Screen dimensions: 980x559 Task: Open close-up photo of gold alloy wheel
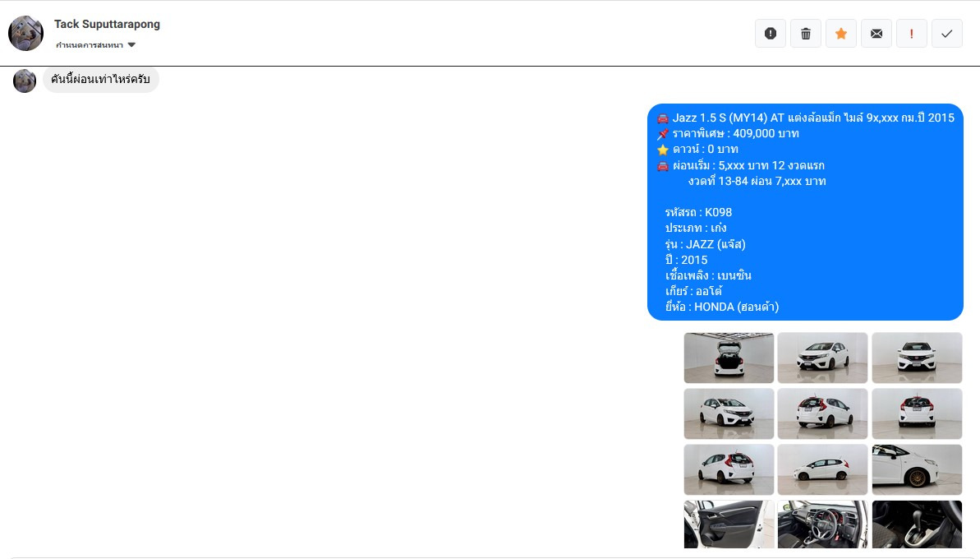pos(917,469)
